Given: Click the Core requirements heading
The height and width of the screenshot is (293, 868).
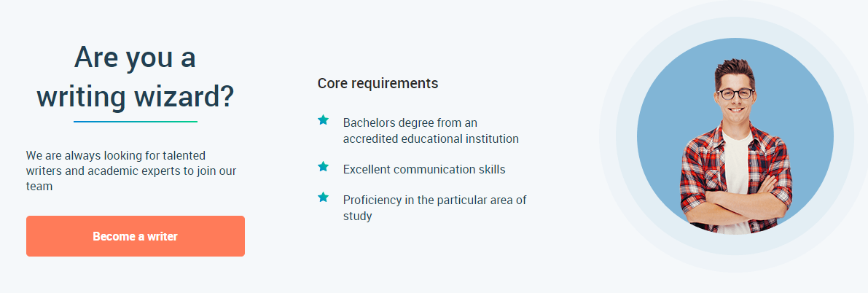Looking at the screenshot, I should pyautogui.click(x=378, y=84).
